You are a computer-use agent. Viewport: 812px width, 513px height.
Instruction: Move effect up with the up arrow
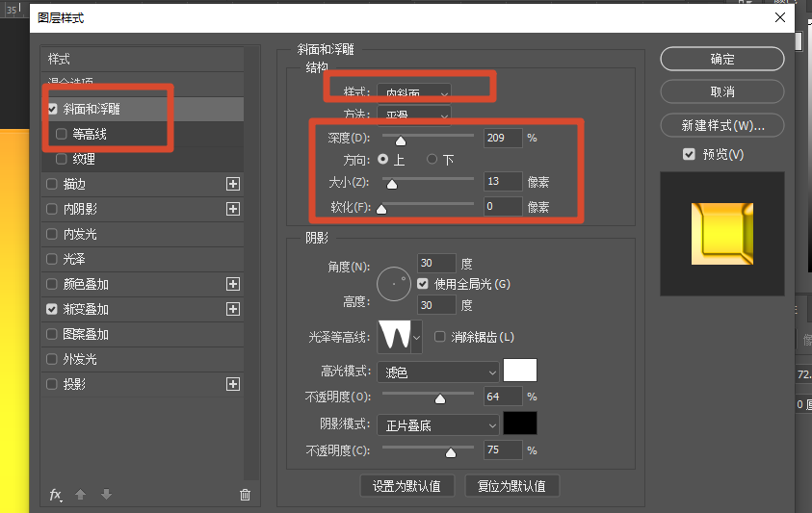[x=80, y=495]
